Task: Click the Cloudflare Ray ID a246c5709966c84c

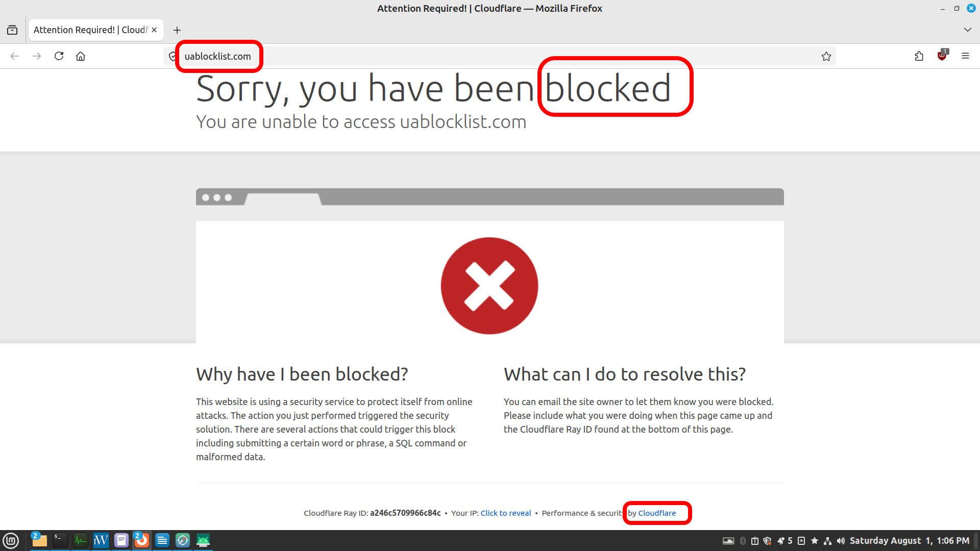Action: click(x=405, y=513)
